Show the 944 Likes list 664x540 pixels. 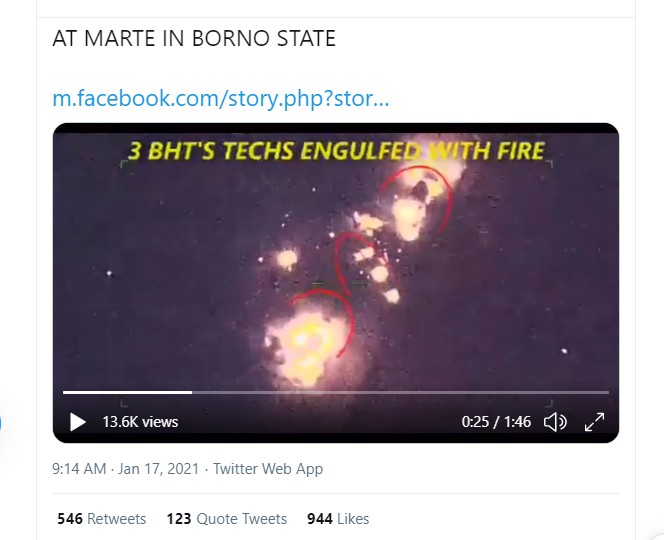tap(338, 519)
